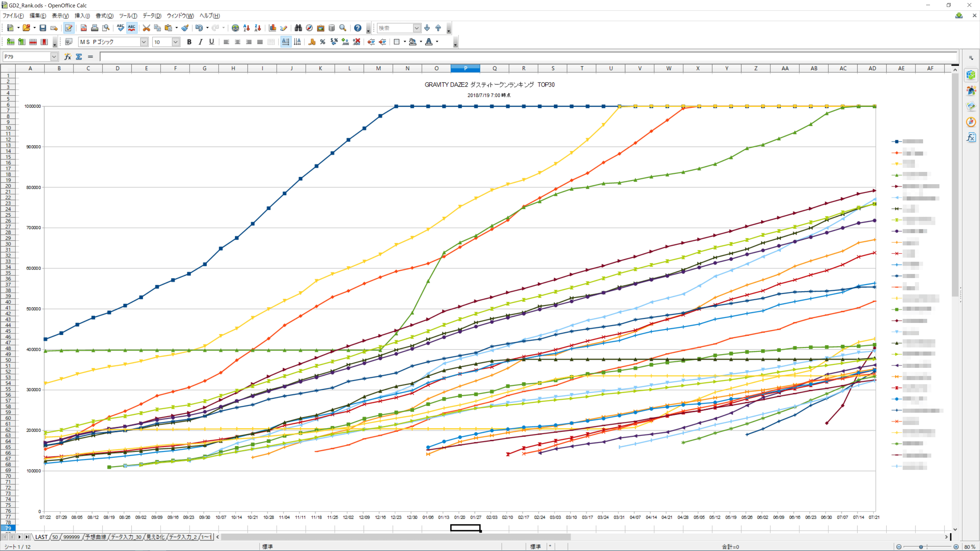980x551 pixels.
Task: Click the Undo arrow icon
Action: (199, 28)
